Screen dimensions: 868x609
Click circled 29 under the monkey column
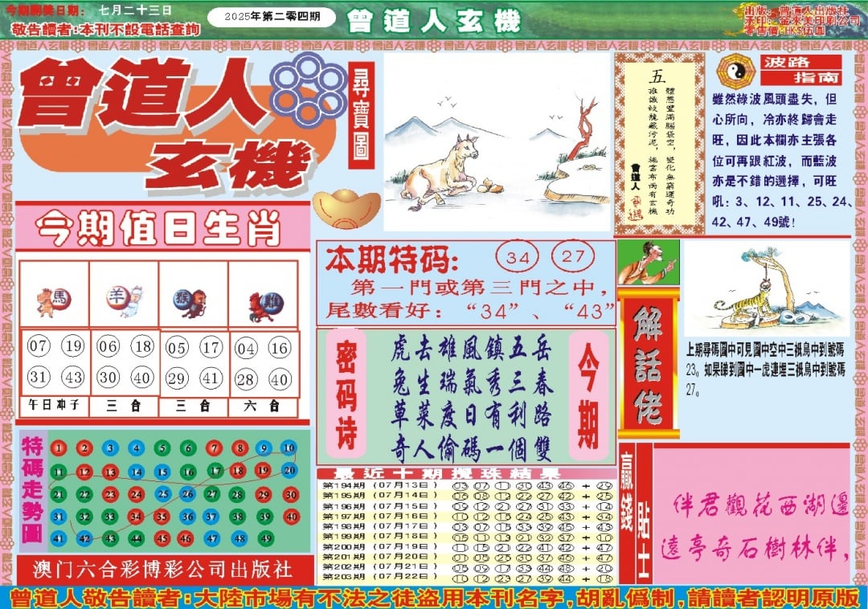pyautogui.click(x=177, y=378)
